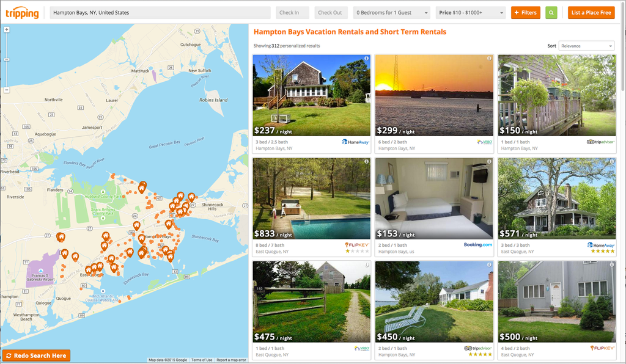The height and width of the screenshot is (364, 626).
Task: Click the Hampton Bays location search field
Action: (160, 13)
